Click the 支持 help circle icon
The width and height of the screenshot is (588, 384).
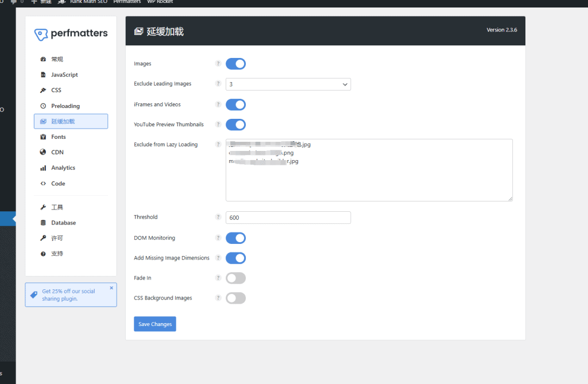coord(43,254)
